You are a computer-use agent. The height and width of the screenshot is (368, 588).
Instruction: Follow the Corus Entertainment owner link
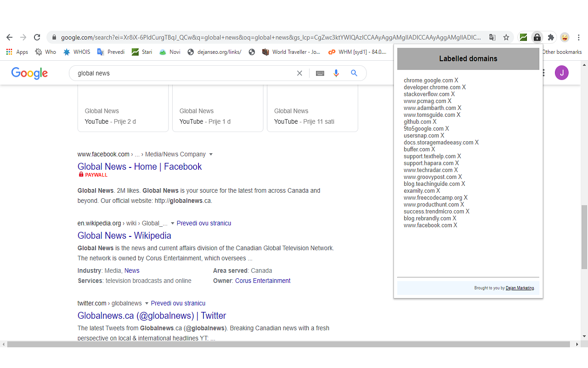pyautogui.click(x=263, y=281)
